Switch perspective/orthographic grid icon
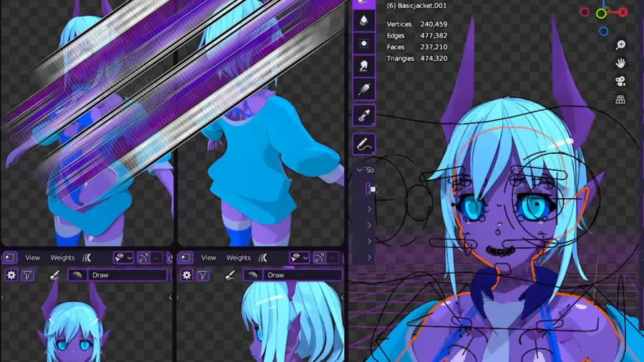 click(x=620, y=99)
